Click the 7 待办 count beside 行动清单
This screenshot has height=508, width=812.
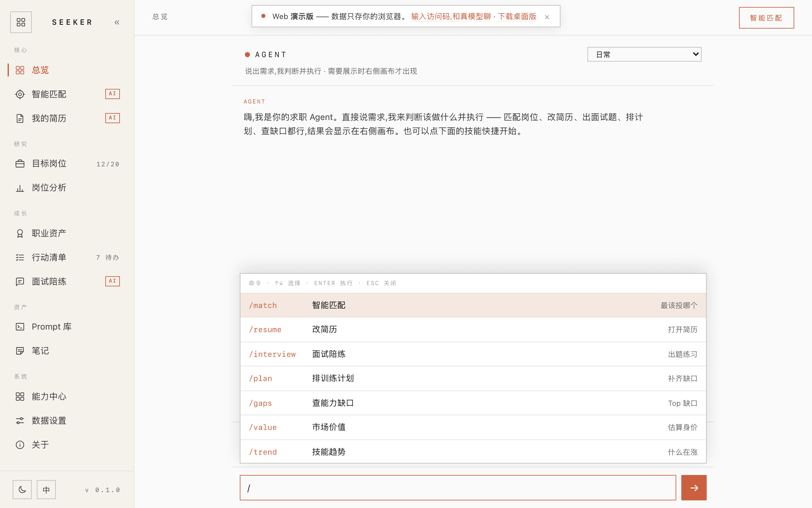tap(108, 258)
